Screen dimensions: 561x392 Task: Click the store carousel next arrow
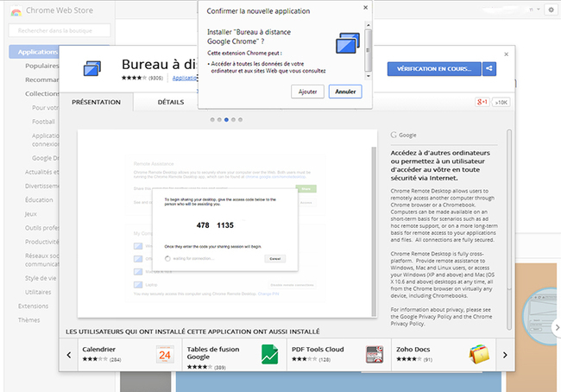coord(557,327)
